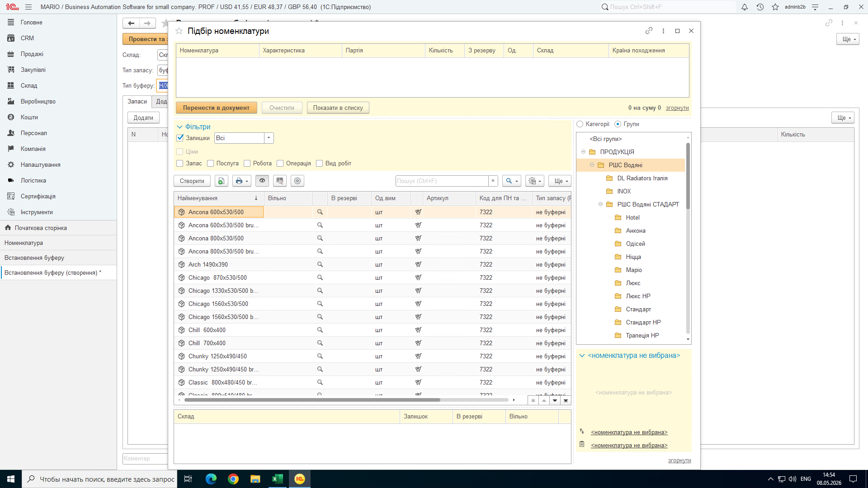The image size is (868, 488).
Task: Check the Запас filter checkbox
Action: 180,163
